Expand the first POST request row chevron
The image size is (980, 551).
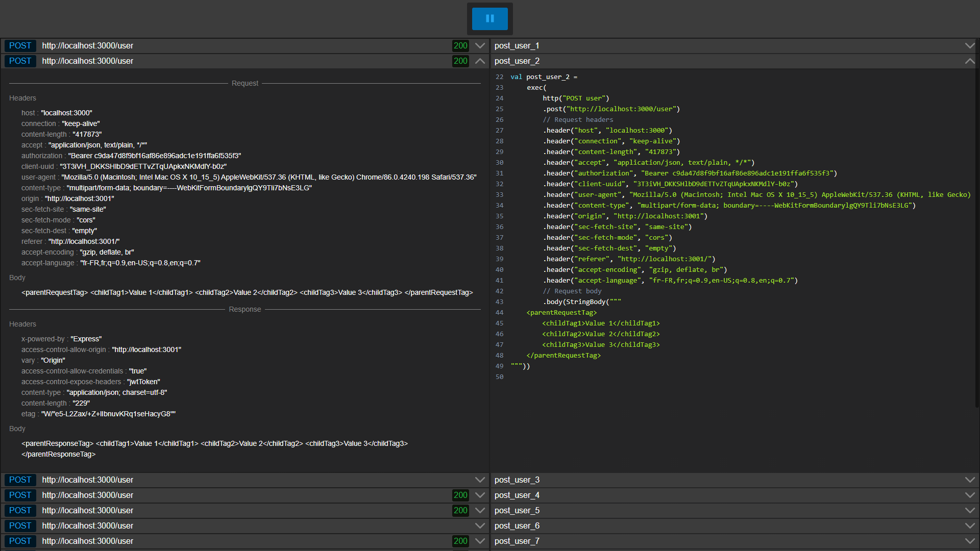480,46
